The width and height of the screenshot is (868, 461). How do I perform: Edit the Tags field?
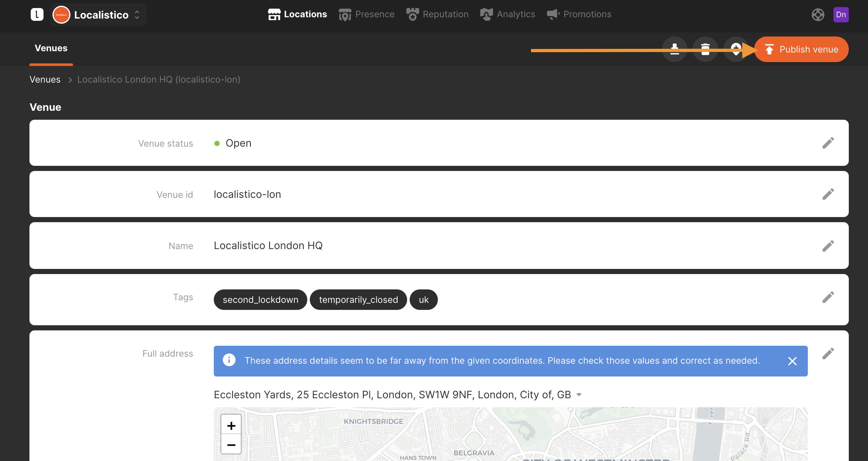click(x=828, y=297)
